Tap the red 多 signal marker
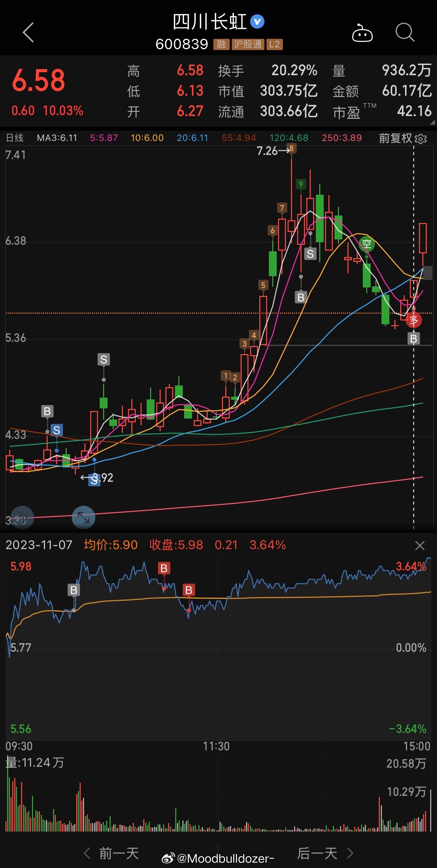This screenshot has height=868, width=437. click(x=414, y=320)
